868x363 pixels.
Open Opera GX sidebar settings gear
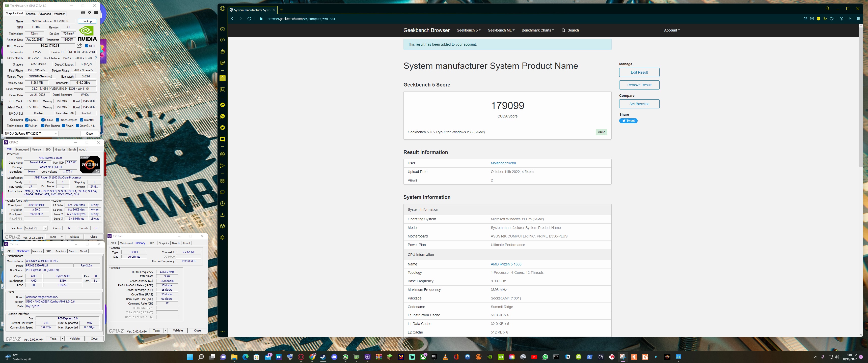(x=222, y=237)
